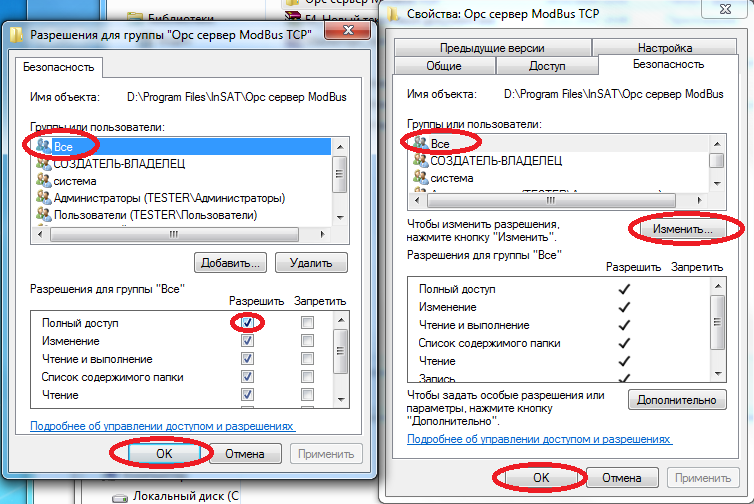Click folder icon in Permissions dialog title bar
754x504 pixels.
tap(17, 35)
